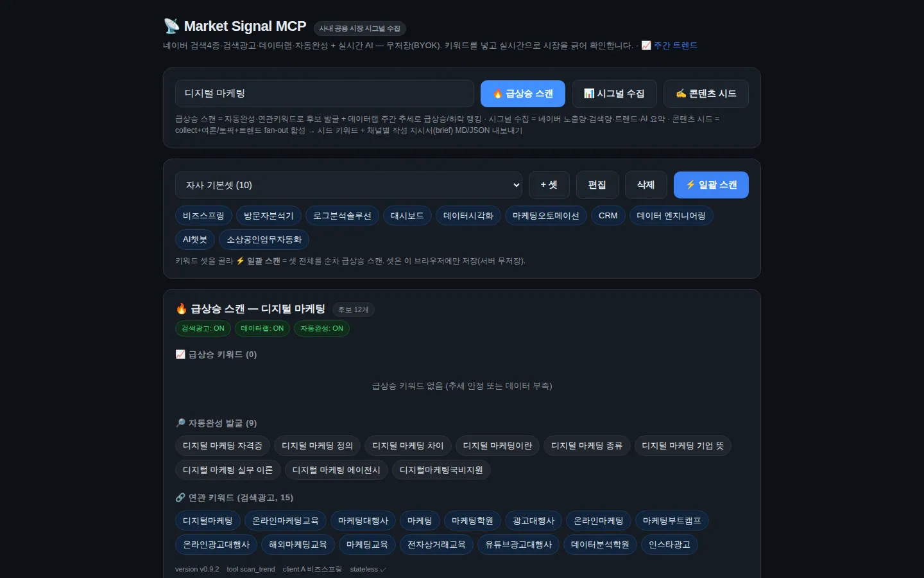Click the 삭제 button

coord(646,185)
